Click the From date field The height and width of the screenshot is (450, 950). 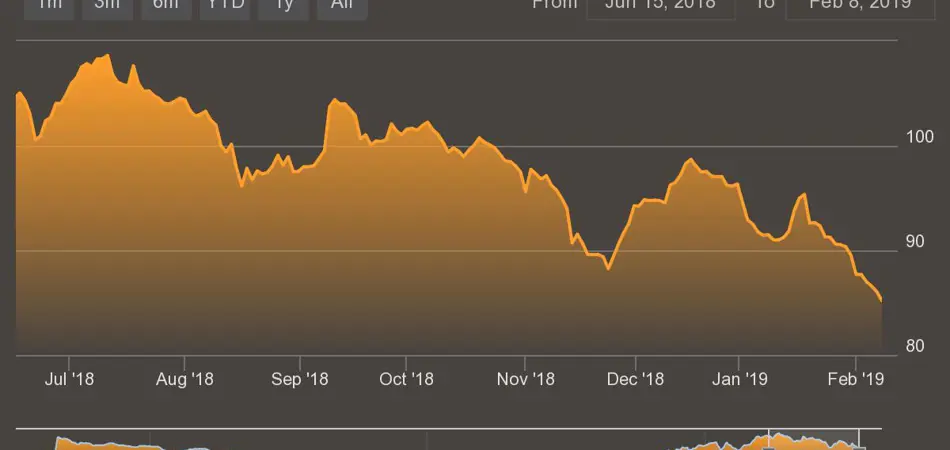click(x=660, y=6)
